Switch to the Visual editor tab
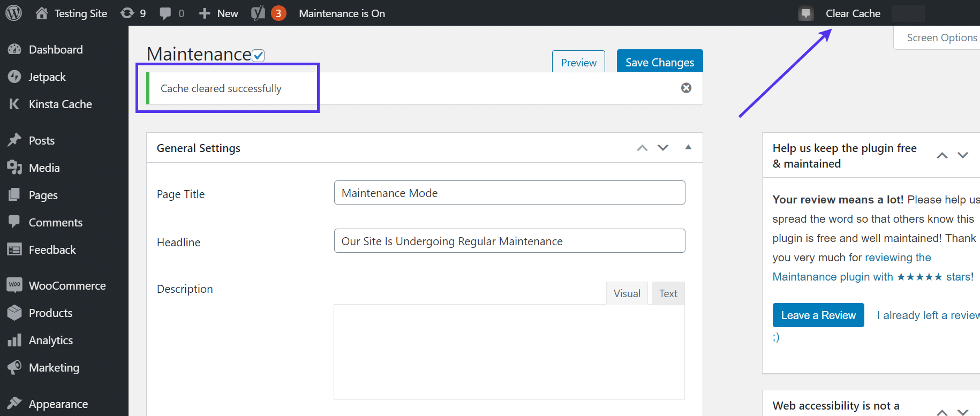 coord(627,293)
